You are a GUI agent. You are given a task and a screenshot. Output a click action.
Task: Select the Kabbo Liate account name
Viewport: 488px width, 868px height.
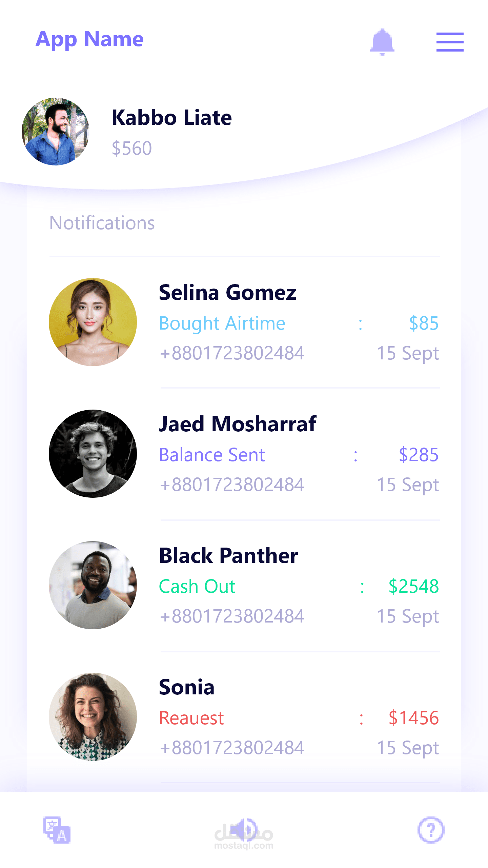click(171, 118)
